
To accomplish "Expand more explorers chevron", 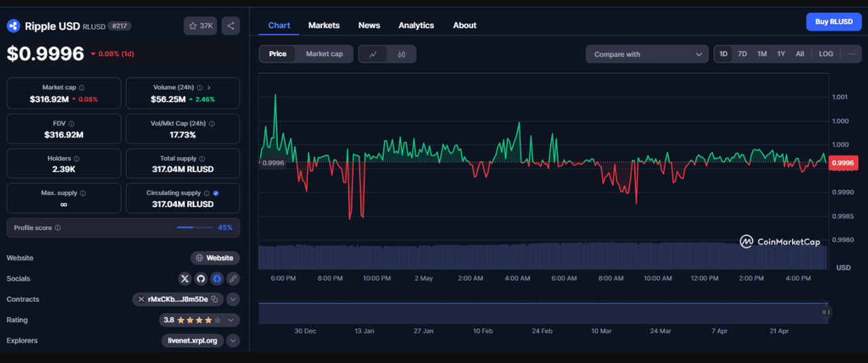I will (x=233, y=341).
